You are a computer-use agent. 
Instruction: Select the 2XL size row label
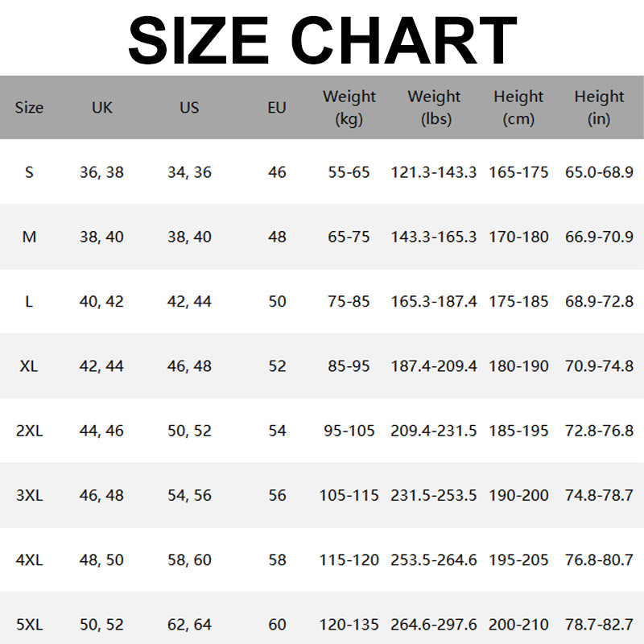point(30,431)
